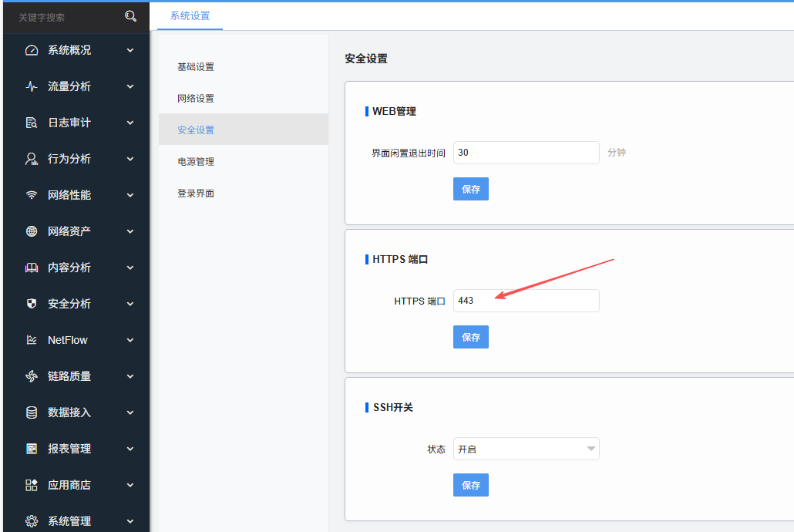Open the SSH 状态 dropdown
The image size is (794, 532).
[526, 449]
